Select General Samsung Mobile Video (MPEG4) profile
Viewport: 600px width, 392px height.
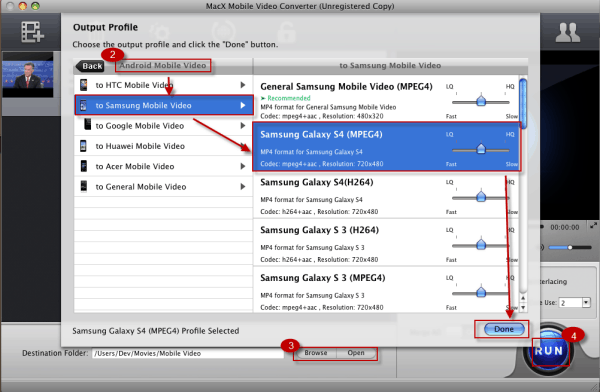tap(386, 99)
